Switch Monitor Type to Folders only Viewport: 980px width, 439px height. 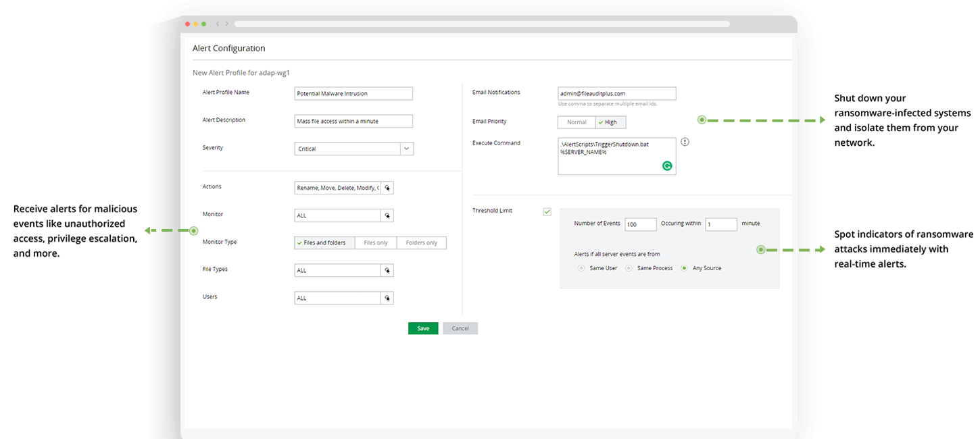point(421,243)
